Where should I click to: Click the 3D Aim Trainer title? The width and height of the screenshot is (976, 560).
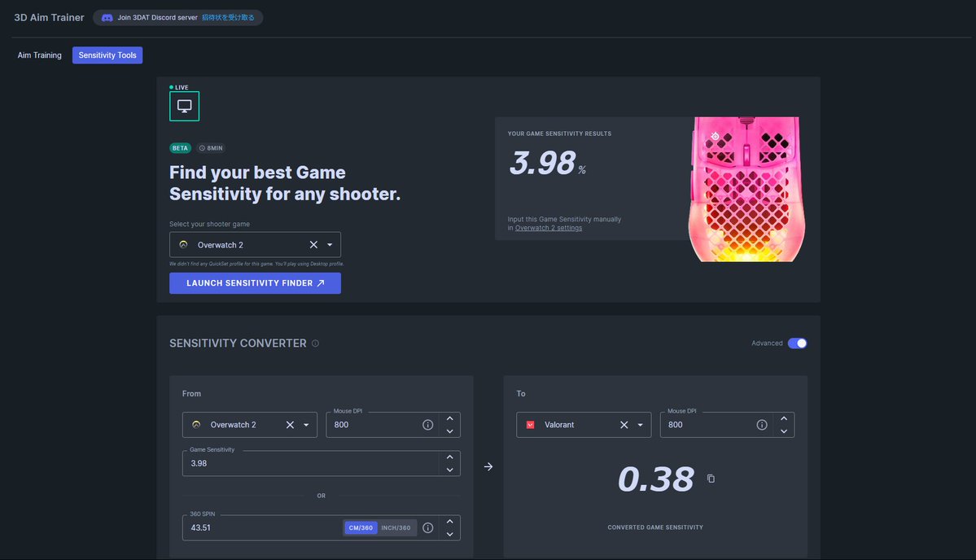click(49, 17)
